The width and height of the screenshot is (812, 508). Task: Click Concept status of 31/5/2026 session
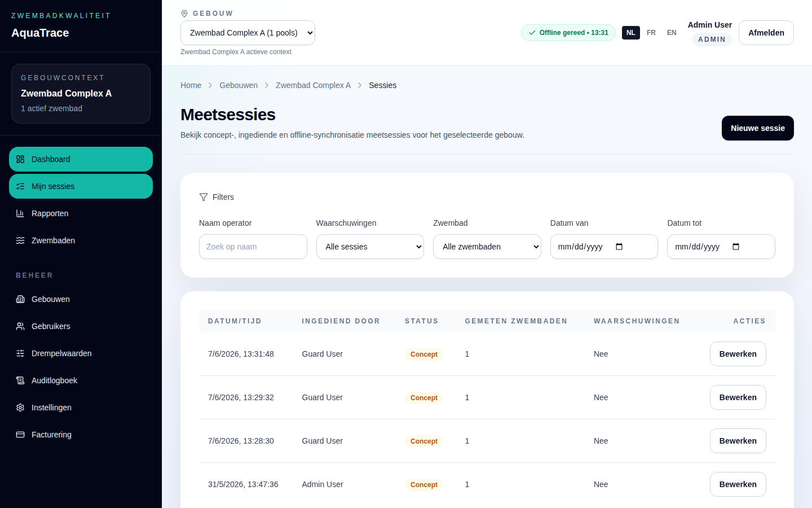[x=424, y=485]
